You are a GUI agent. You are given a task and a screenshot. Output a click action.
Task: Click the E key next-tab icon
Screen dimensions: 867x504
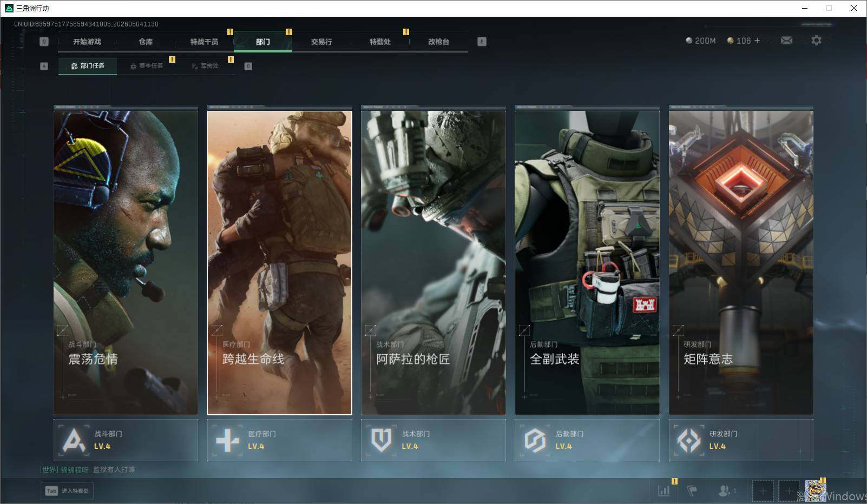pos(482,42)
